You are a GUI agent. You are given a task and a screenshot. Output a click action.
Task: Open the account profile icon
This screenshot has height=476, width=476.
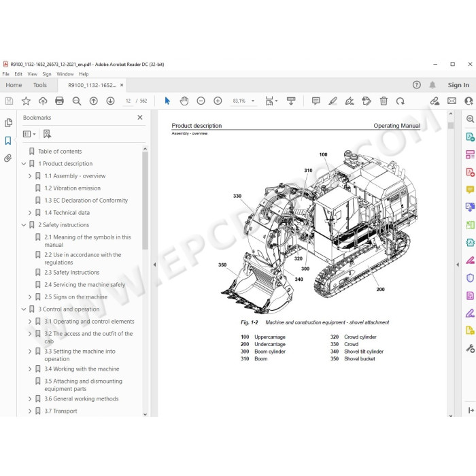coord(469,101)
